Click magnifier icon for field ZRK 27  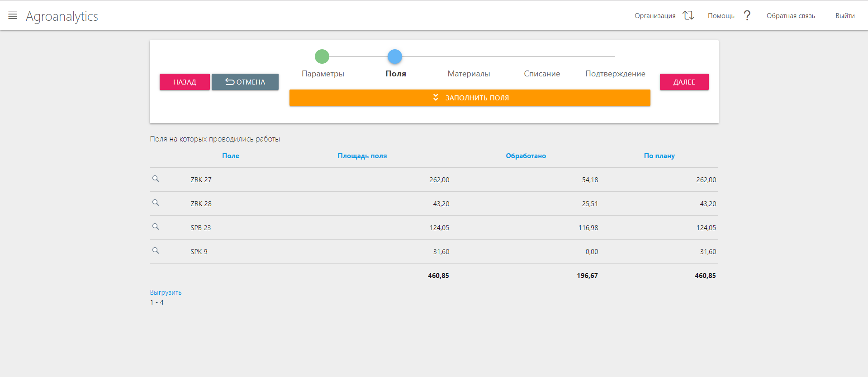point(156,179)
